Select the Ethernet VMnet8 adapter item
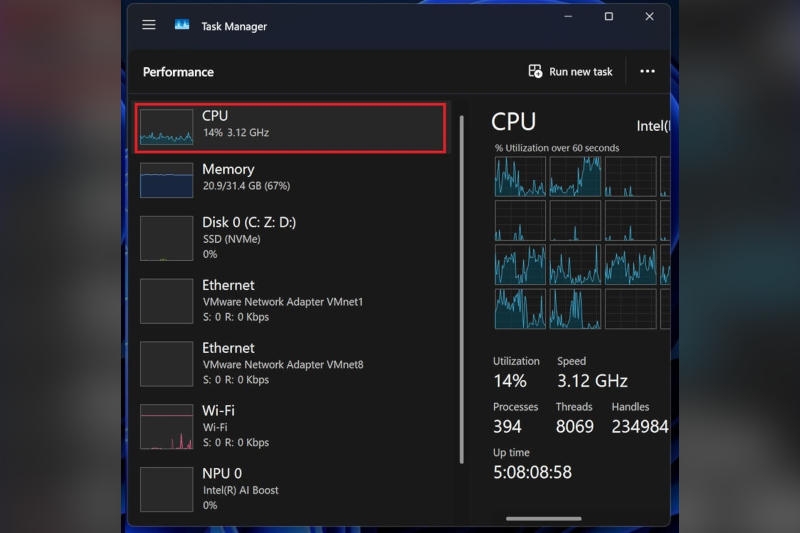The height and width of the screenshot is (533, 800). [290, 363]
